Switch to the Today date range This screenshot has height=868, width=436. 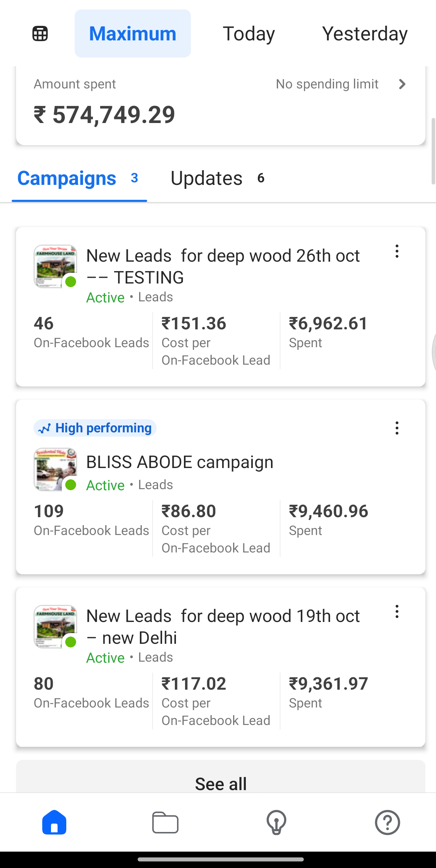249,34
